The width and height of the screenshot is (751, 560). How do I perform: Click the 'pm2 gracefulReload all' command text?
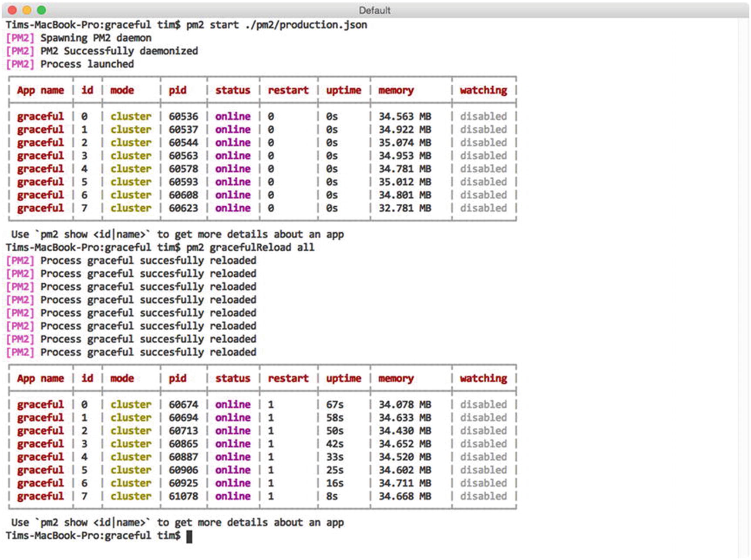pyautogui.click(x=250, y=247)
